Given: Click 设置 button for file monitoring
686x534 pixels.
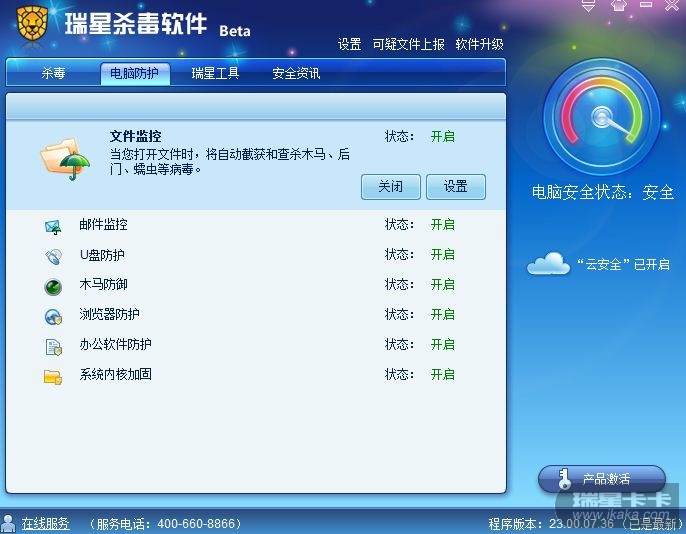Looking at the screenshot, I should [456, 187].
